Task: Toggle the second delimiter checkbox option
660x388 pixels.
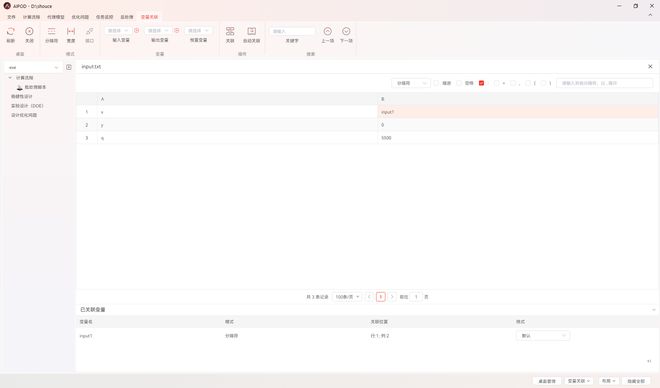Action: 459,83
